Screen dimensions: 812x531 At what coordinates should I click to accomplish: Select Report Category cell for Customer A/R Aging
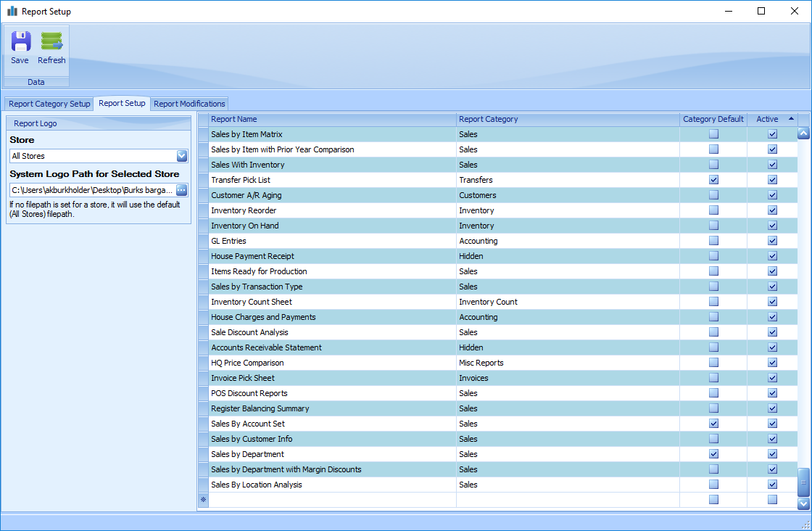567,195
